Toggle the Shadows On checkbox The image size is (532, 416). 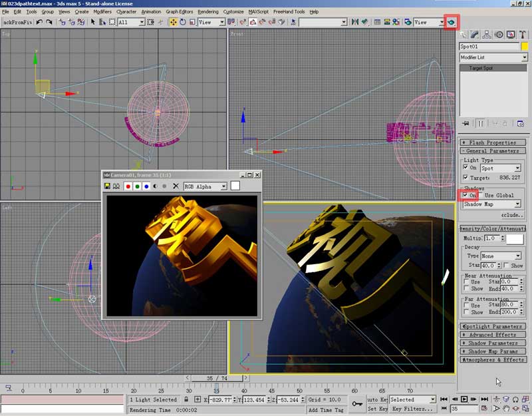[x=465, y=196]
